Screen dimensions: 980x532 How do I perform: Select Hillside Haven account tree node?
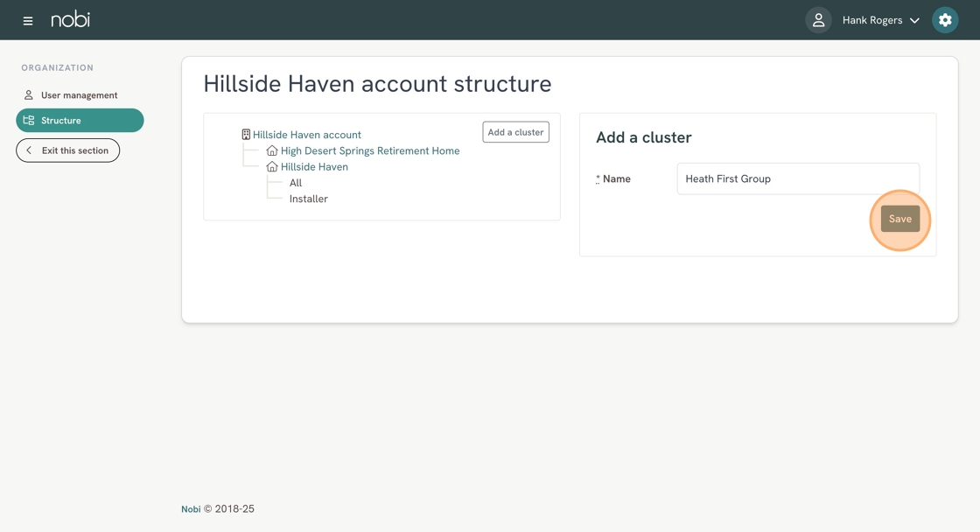click(x=307, y=135)
